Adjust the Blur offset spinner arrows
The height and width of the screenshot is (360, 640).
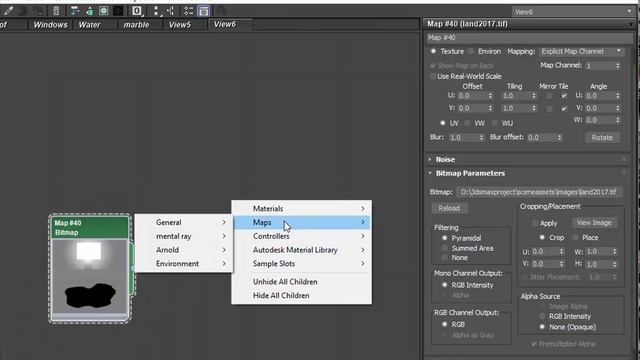[559, 138]
